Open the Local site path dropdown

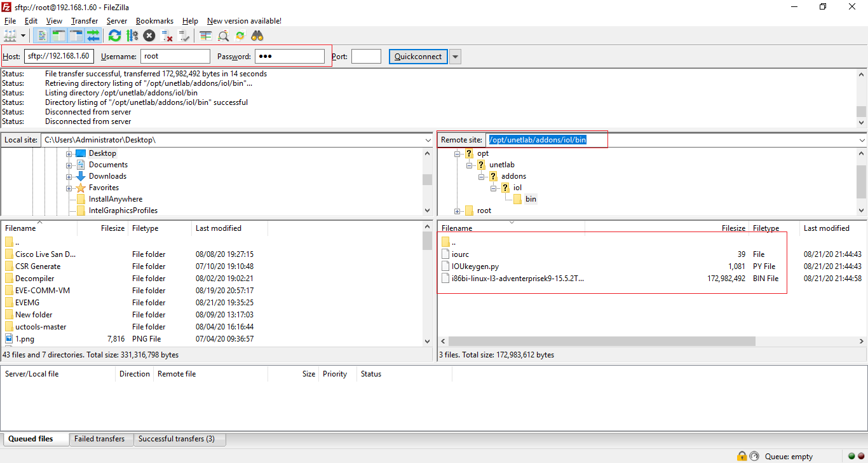click(428, 140)
